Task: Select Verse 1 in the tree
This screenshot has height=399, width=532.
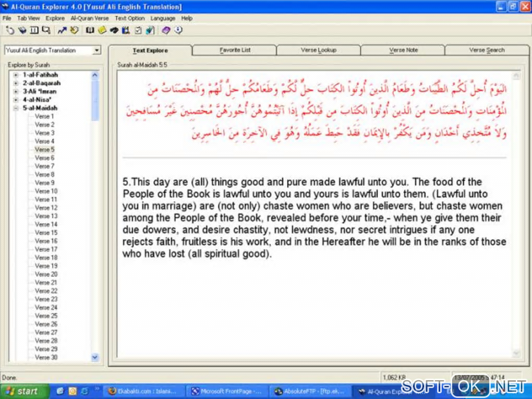Action: (x=44, y=116)
